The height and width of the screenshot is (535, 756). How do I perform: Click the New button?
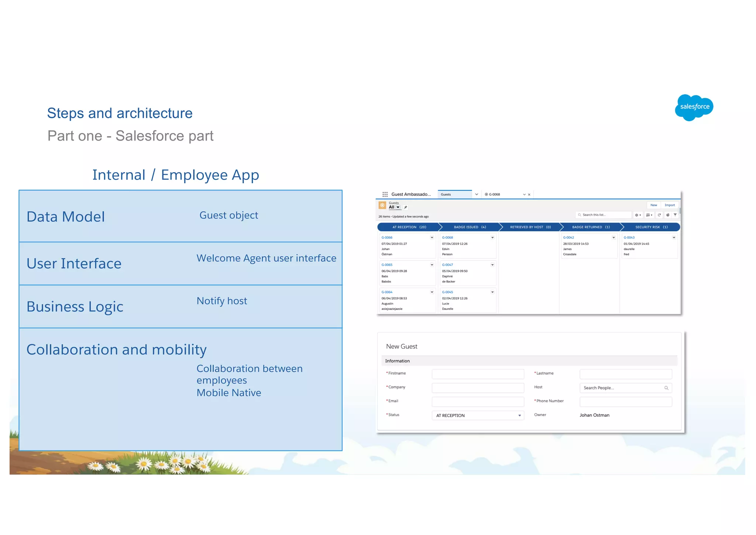pos(654,205)
